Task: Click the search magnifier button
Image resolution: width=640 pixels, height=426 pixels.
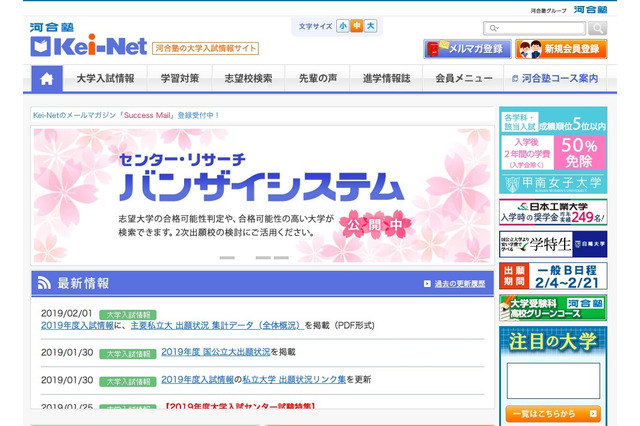Action: click(598, 28)
